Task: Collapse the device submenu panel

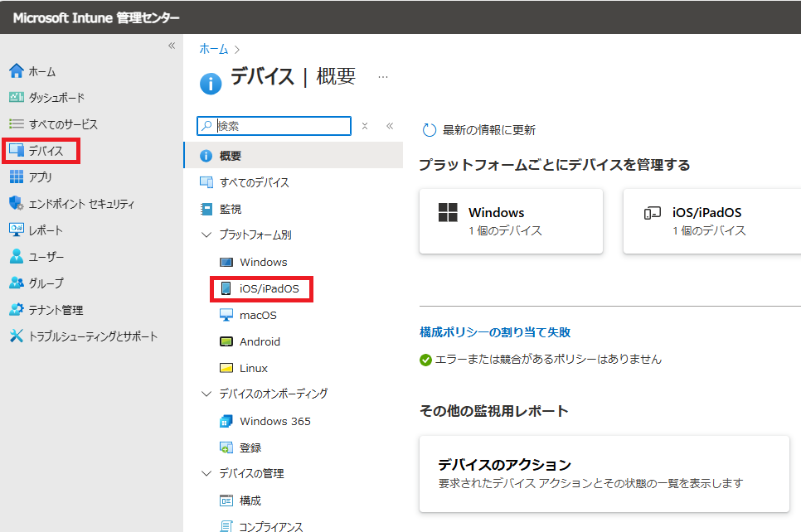Action: [390, 126]
